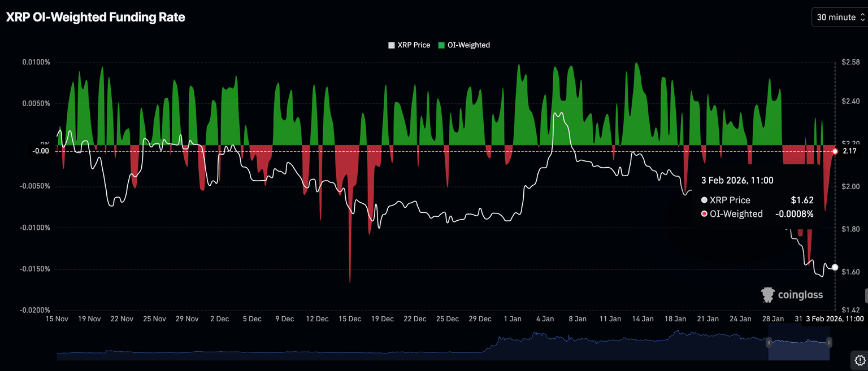The image size is (868, 371).
Task: Click the red OI-Weighted end-point marker
Action: tap(835, 151)
